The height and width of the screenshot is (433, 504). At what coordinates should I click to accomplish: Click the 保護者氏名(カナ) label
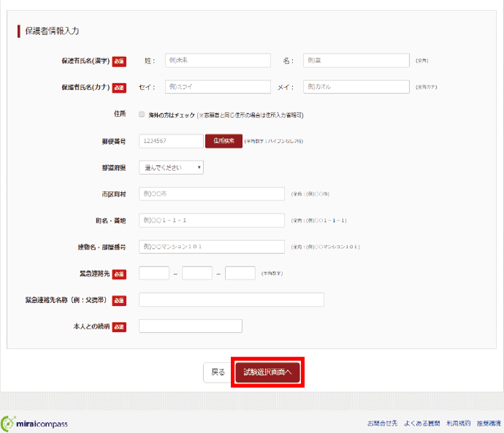point(85,87)
